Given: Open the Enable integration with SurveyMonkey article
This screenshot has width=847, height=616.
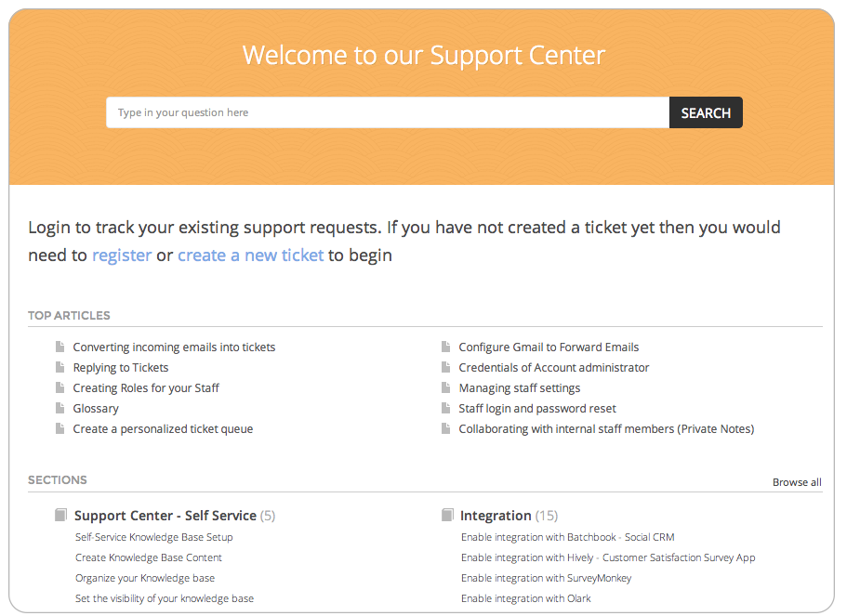Looking at the screenshot, I should (546, 578).
